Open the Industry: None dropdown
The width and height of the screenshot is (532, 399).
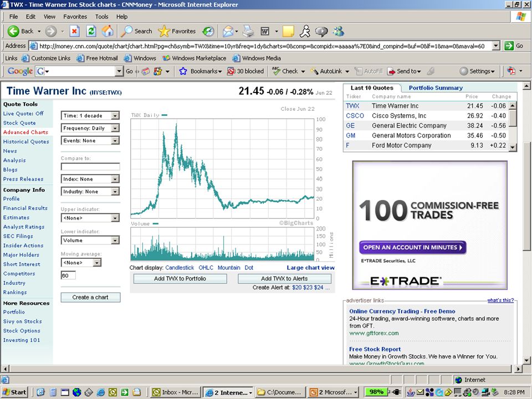[x=90, y=191]
